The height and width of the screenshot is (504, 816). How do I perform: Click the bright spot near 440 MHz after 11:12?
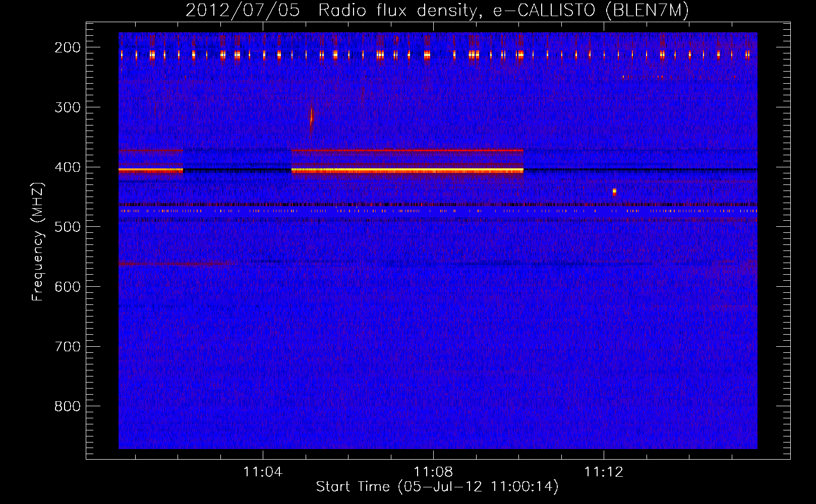click(x=614, y=192)
